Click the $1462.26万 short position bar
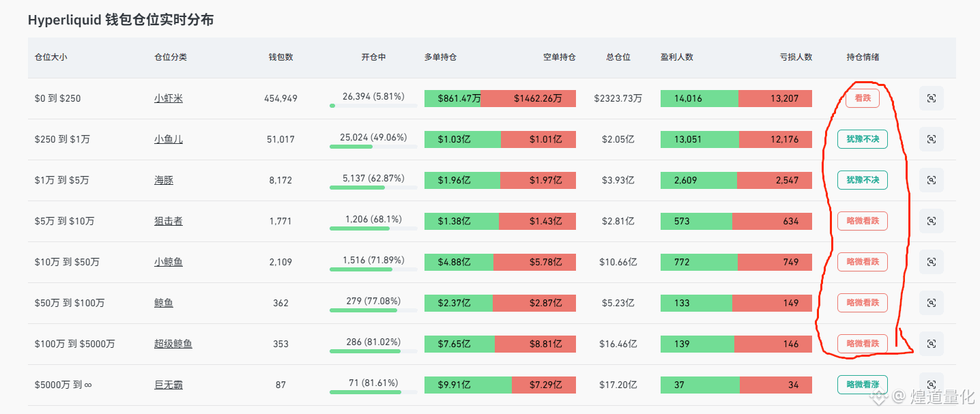The image size is (980, 414). point(528,98)
